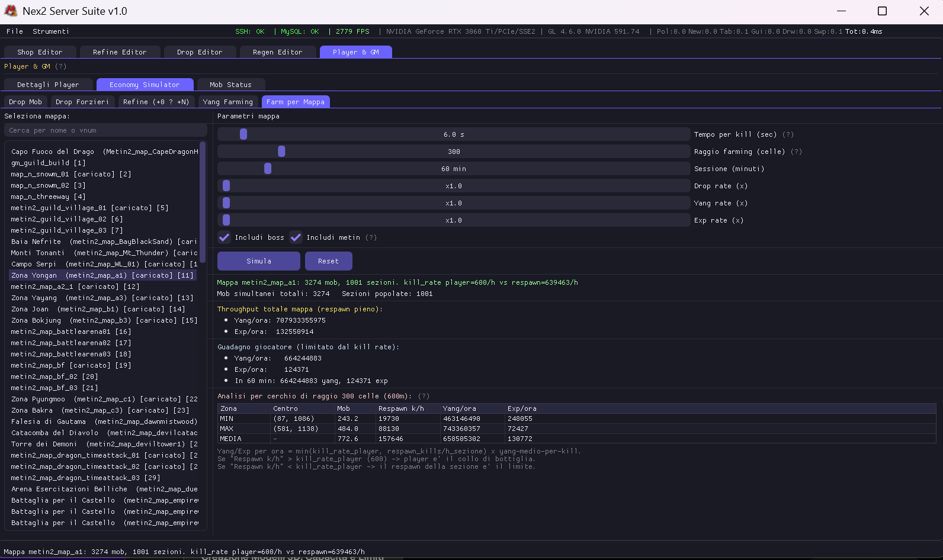Open the Strumenti menu
The width and height of the screenshot is (943, 560).
click(x=51, y=31)
